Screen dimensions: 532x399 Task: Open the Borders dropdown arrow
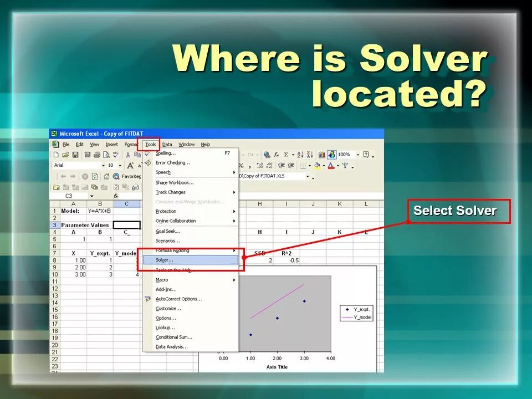(310, 166)
